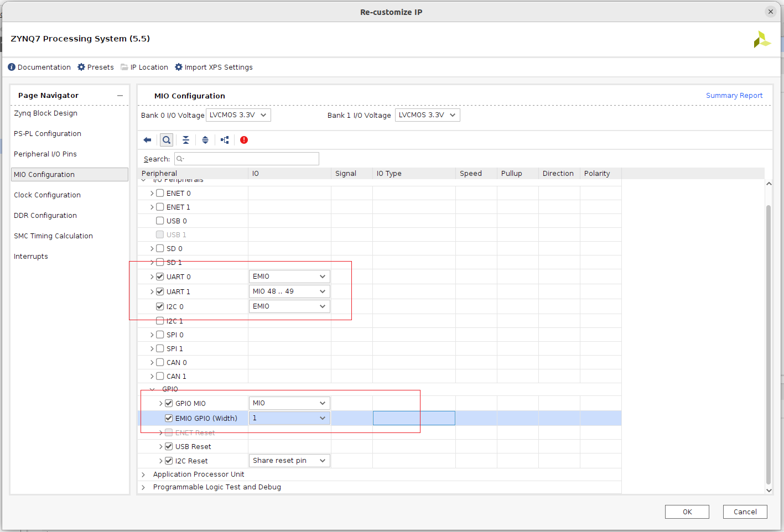Image resolution: width=784 pixels, height=532 pixels.
Task: Open the Summary Report link
Action: pos(734,96)
